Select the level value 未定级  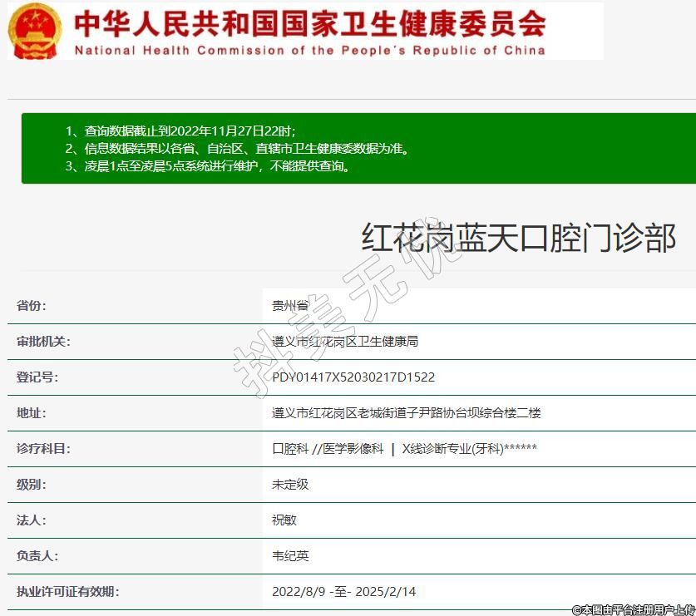290,485
